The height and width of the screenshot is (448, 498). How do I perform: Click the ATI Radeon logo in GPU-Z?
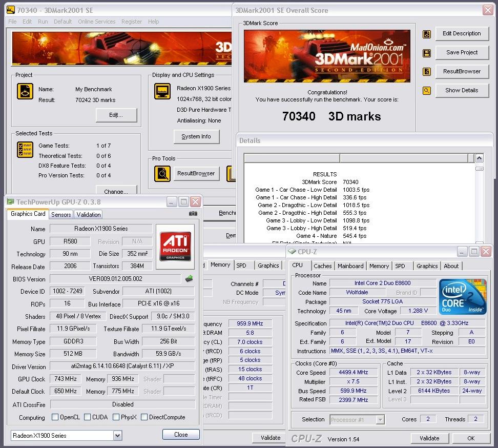175,246
